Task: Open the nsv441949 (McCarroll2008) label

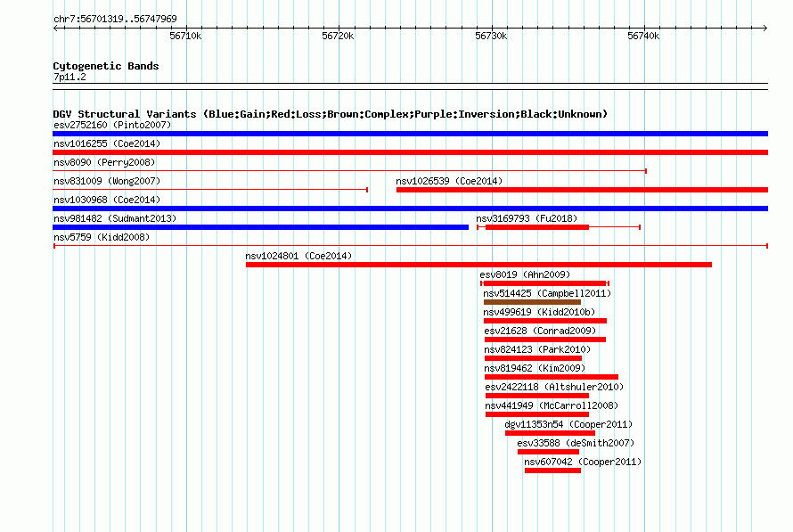Action: pos(552,405)
